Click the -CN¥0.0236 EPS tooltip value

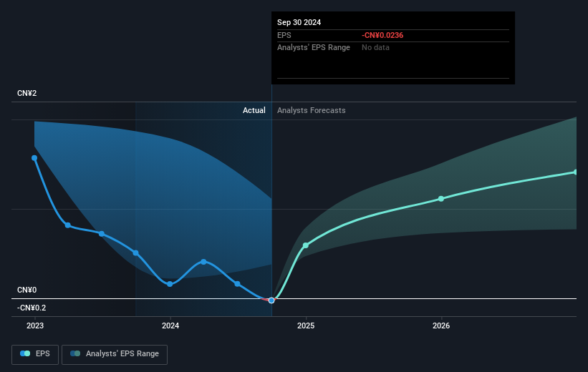click(382, 35)
